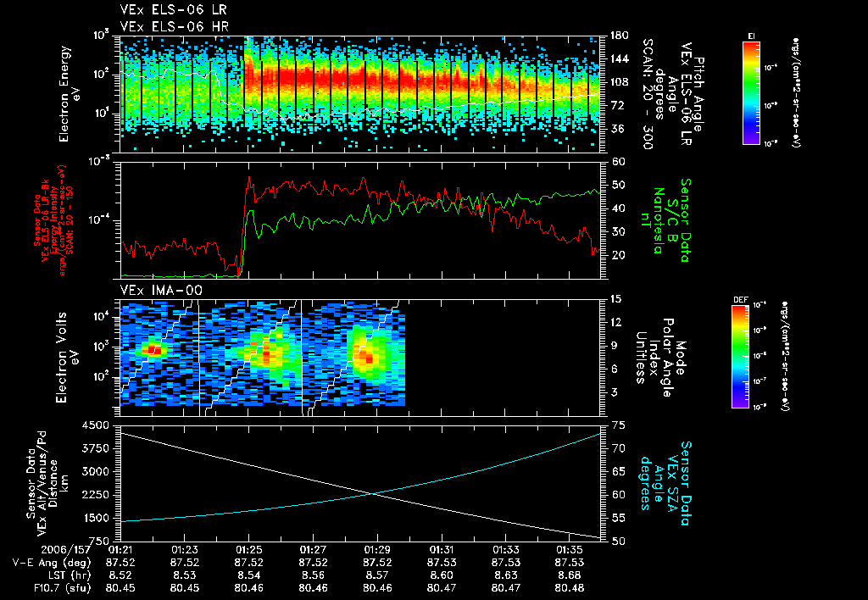
Task: Click the pitch angle tick '72'
Action: click(x=616, y=105)
